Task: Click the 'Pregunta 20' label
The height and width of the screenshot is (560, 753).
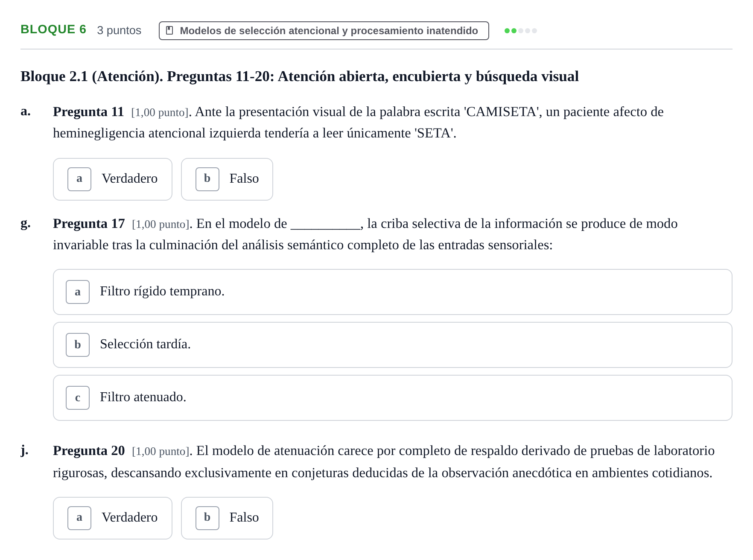Action: click(89, 451)
